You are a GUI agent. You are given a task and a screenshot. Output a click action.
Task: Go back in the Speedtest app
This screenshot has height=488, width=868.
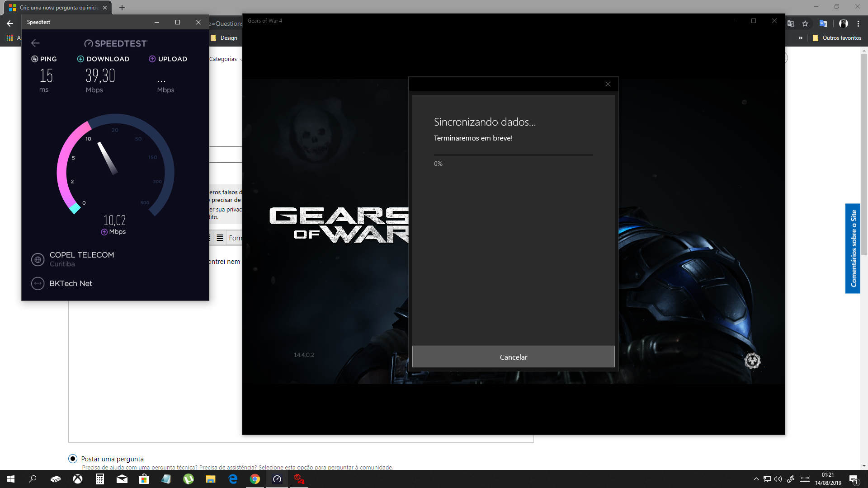pos(35,43)
